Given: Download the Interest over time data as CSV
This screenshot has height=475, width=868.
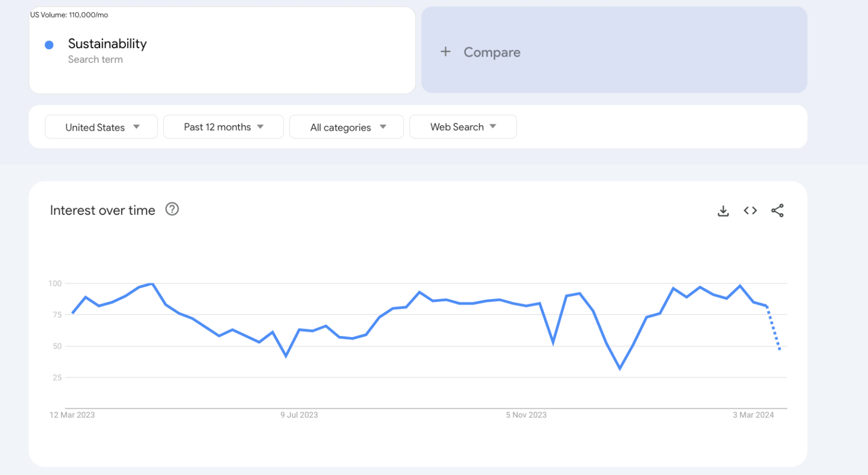Looking at the screenshot, I should click(x=723, y=210).
